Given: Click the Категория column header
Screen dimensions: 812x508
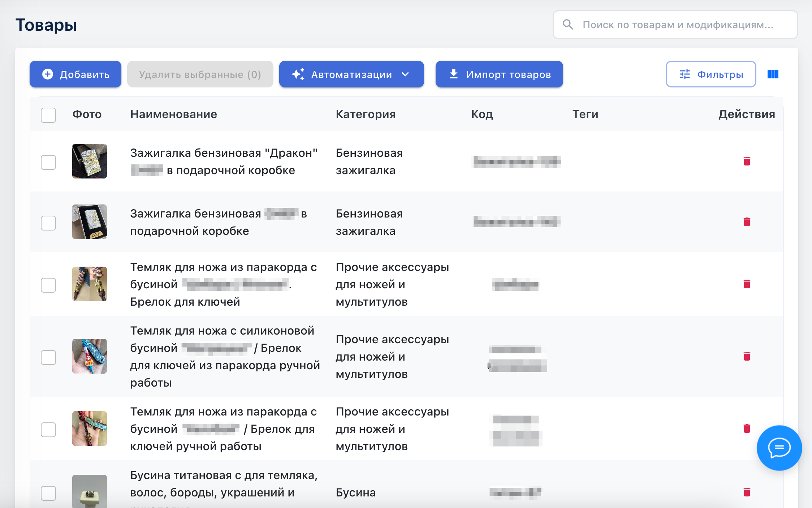Looking at the screenshot, I should [x=365, y=115].
